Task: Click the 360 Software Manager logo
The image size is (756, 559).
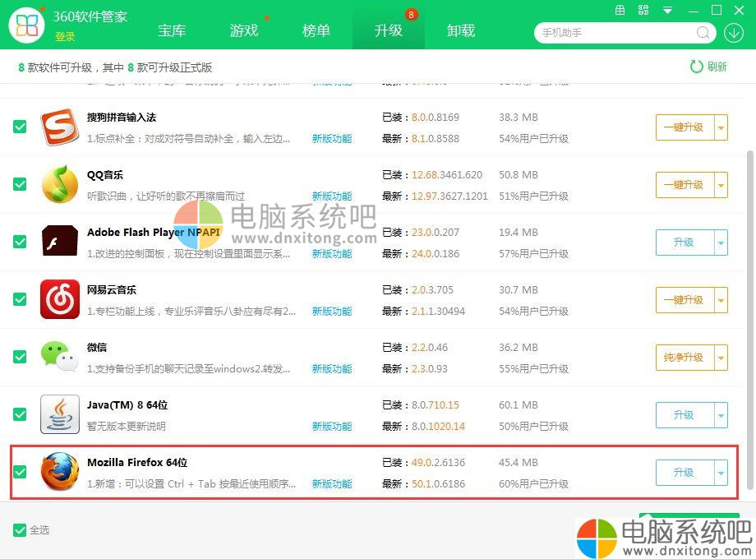Action: (26, 25)
